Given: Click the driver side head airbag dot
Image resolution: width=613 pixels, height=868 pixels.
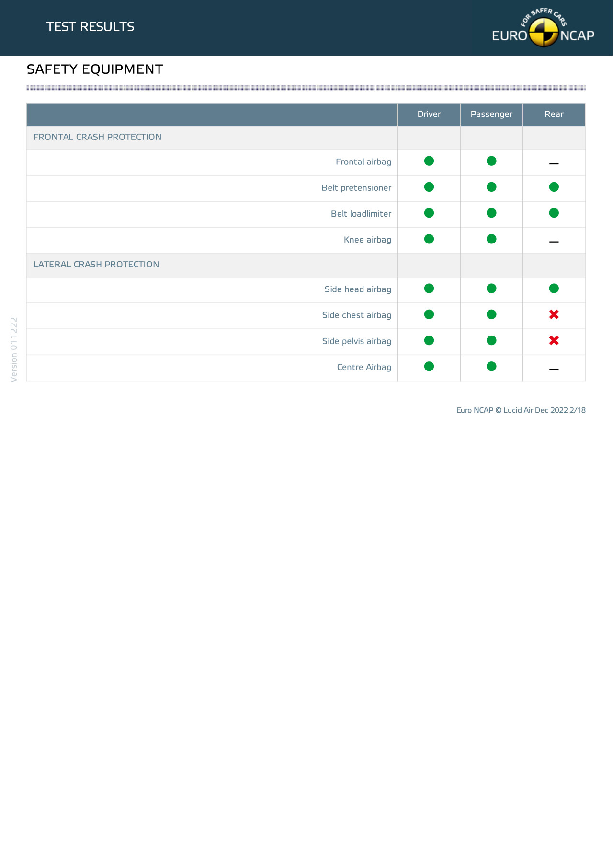Looking at the screenshot, I should (429, 289).
